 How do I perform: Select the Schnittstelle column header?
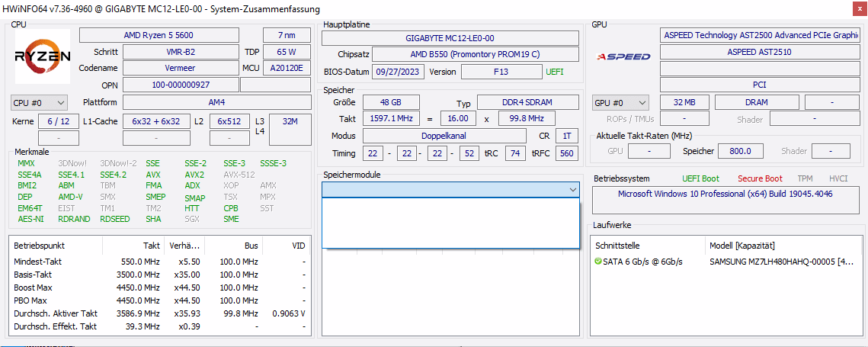(x=649, y=246)
